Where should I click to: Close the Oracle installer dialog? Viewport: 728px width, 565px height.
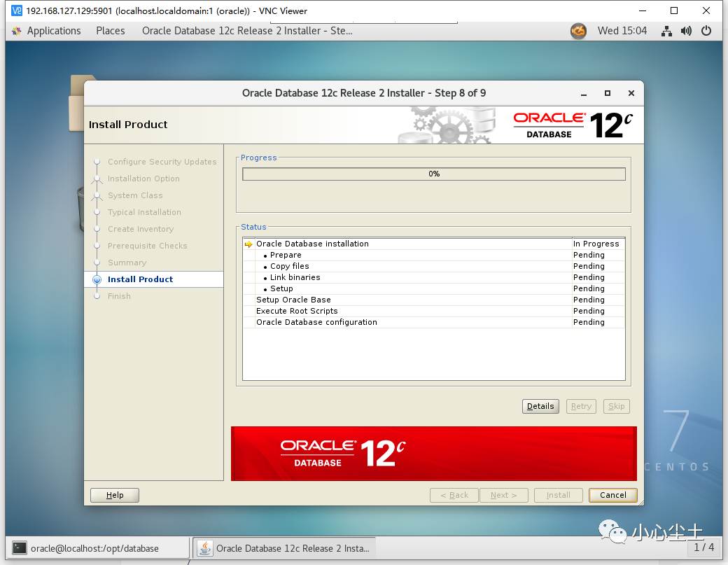click(631, 93)
